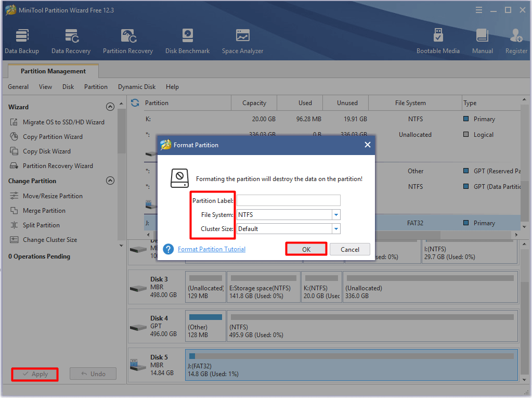532x398 pixels.
Task: Select the I:(NTFS) 29.7 GB block
Action: click(x=470, y=252)
